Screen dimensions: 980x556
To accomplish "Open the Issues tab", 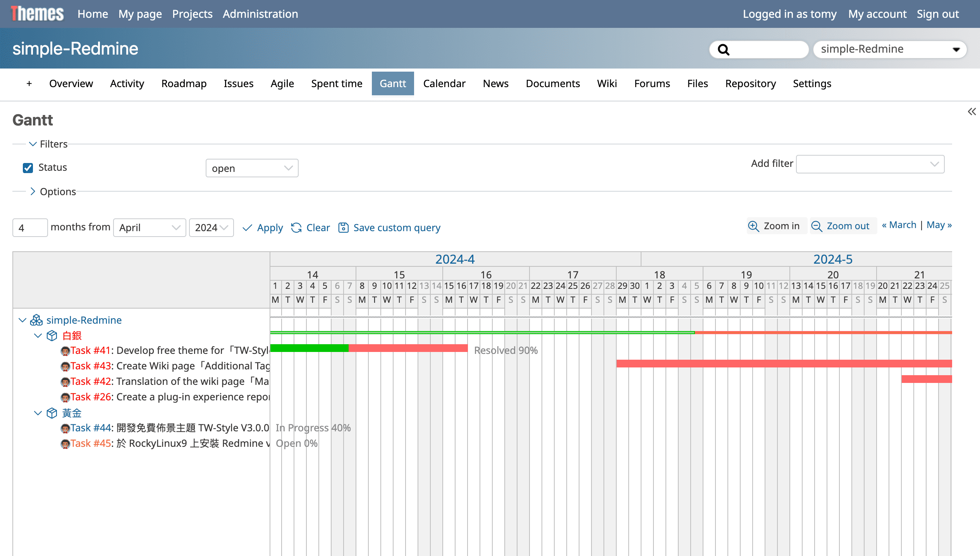I will [x=238, y=84].
